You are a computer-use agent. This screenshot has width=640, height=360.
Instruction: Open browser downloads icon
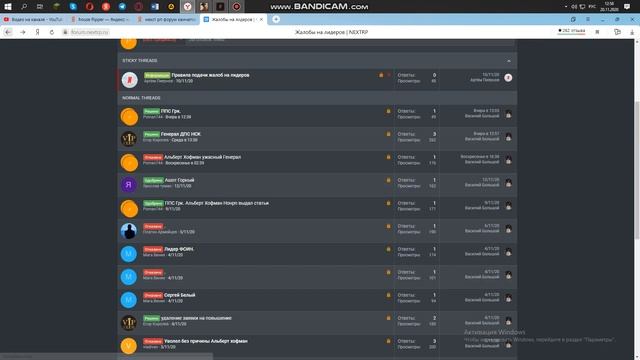pyautogui.click(x=632, y=32)
